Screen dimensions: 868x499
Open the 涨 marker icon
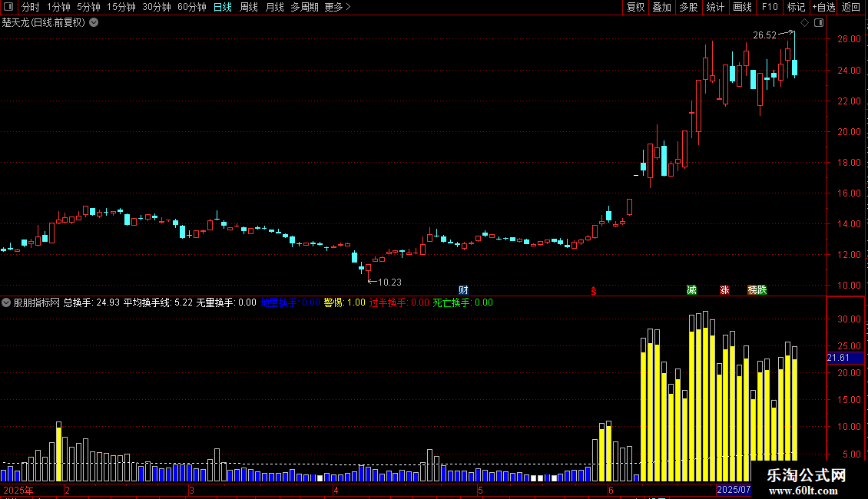pos(724,290)
